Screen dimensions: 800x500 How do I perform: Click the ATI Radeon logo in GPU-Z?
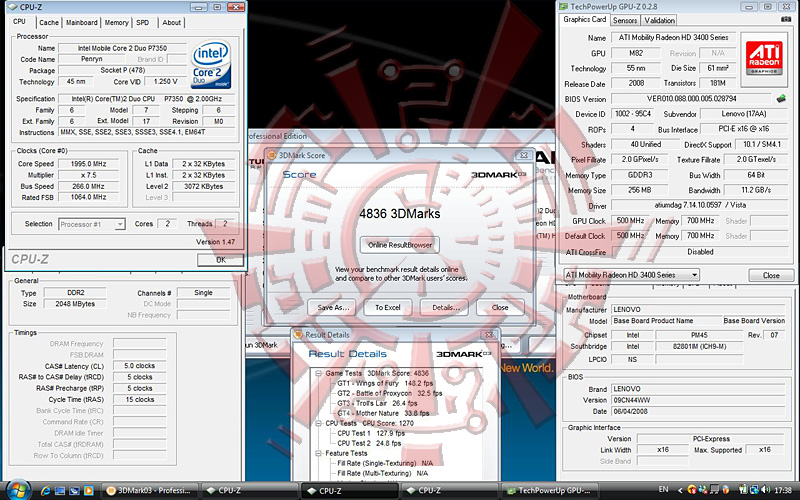[764, 57]
